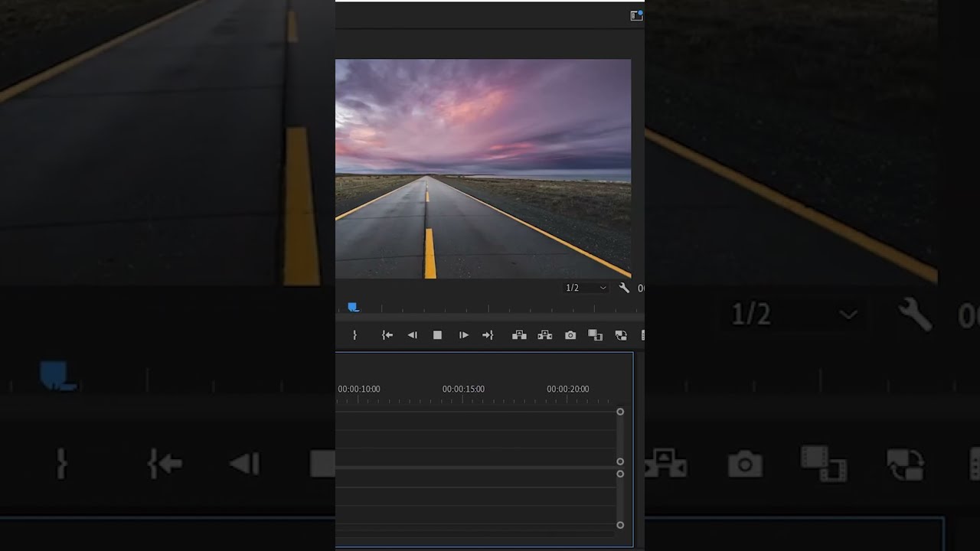Click bottom handle of audio tracks scrollbar

click(620, 525)
